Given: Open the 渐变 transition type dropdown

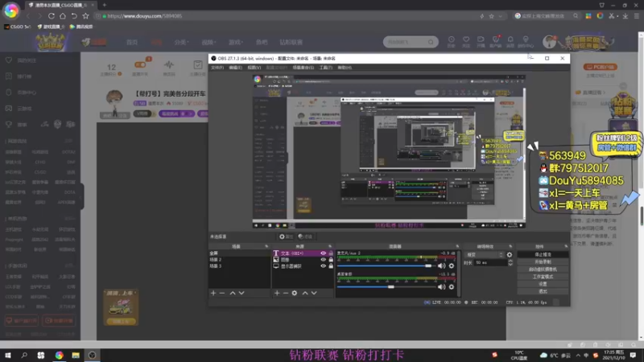Looking at the screenshot, I should coord(485,255).
